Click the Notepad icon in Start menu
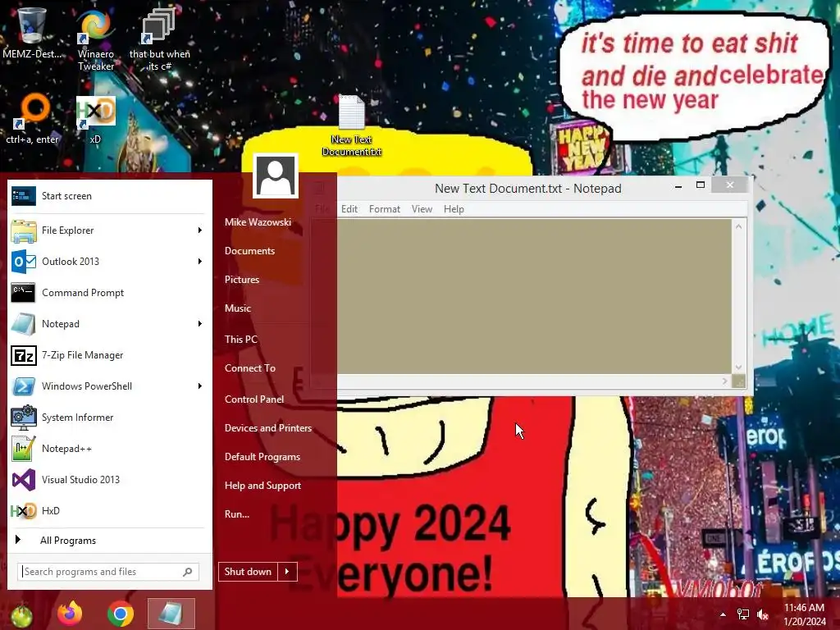840x630 pixels. tap(24, 323)
